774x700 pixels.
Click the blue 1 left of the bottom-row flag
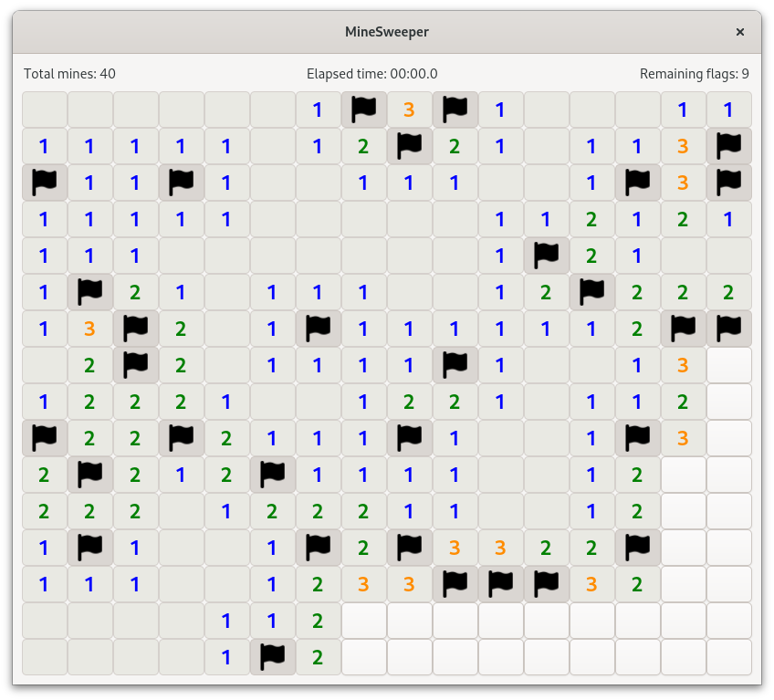pos(226,657)
